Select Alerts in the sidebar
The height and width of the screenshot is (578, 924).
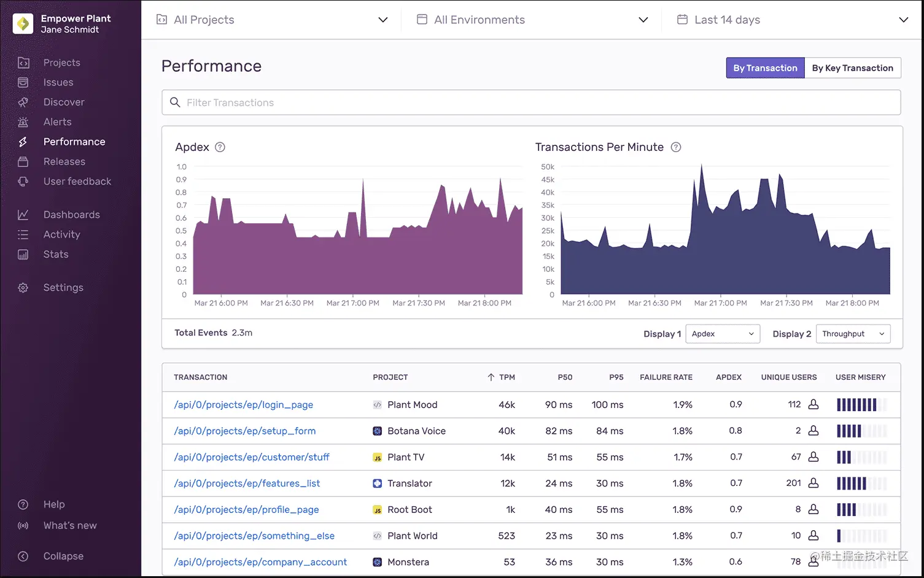[x=57, y=122]
